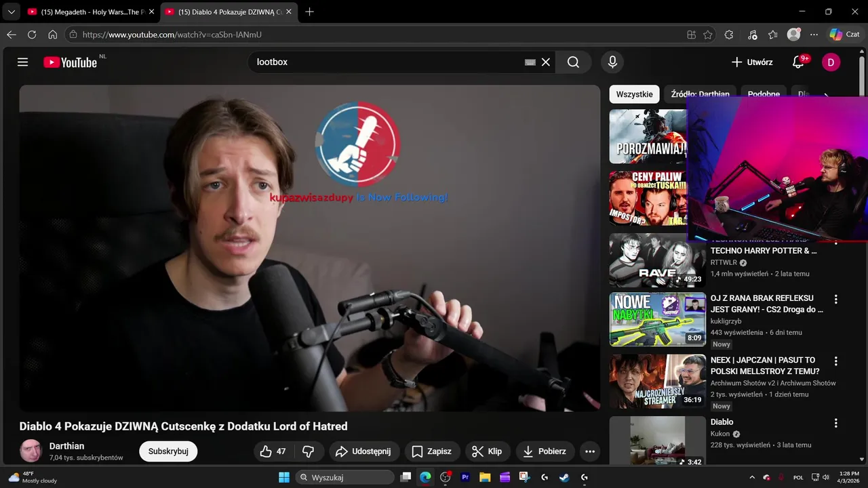The image size is (868, 488).
Task: Open the YouTube guide hamburger menu
Action: [22, 62]
